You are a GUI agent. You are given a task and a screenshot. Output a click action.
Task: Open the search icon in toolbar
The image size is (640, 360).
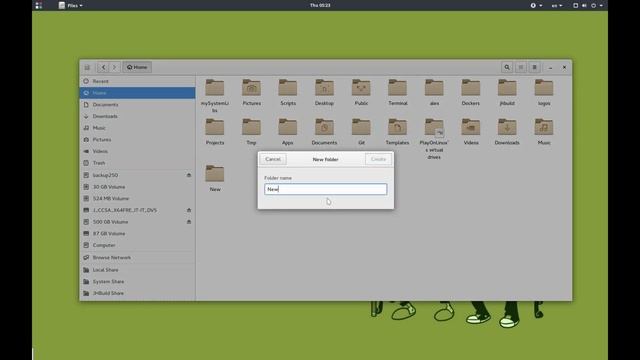[507, 67]
